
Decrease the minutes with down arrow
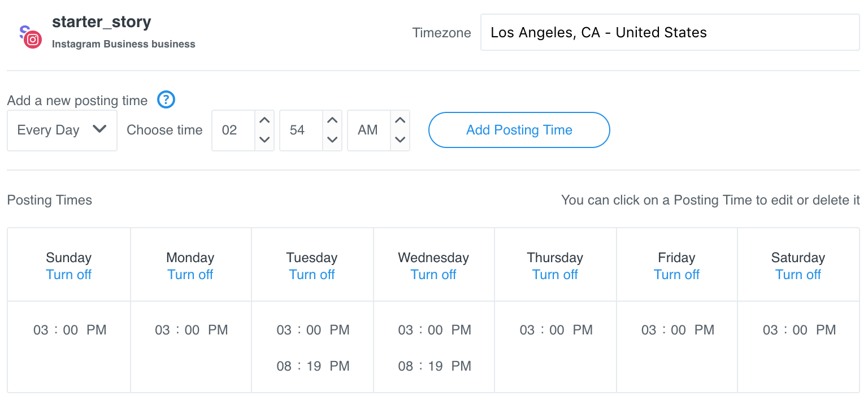(332, 140)
